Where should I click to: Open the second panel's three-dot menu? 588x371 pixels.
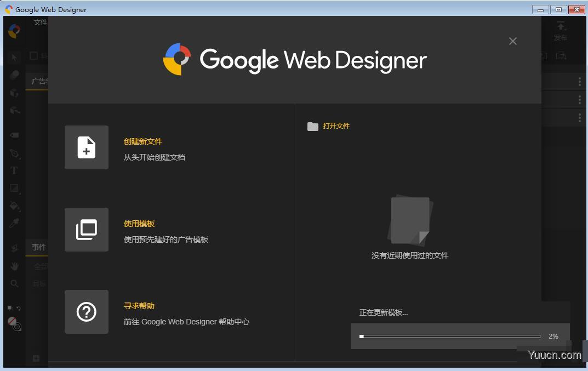[580, 100]
